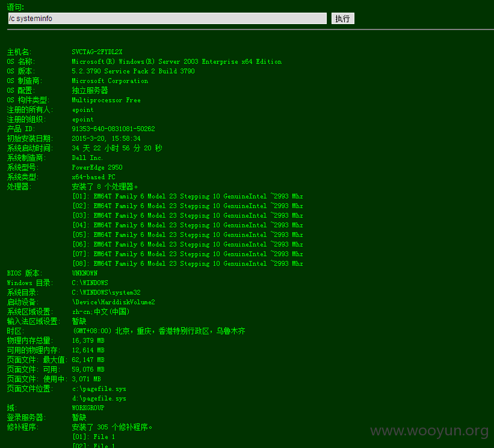Select hotfix entry [01]: File 1
The image size is (494, 448).
[94, 437]
